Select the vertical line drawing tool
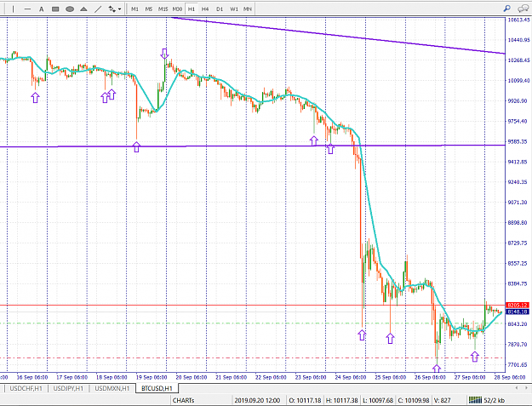 (14, 9)
